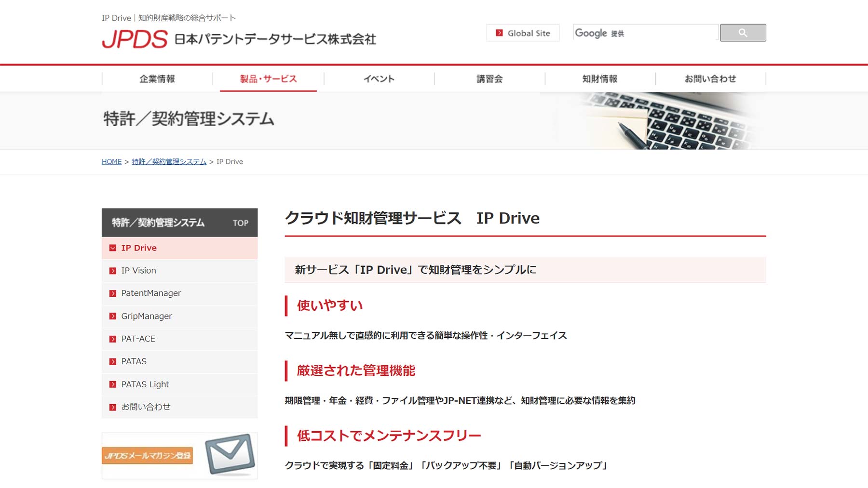
Task: Click the red arrow icon next to IP Vision
Action: click(x=113, y=271)
